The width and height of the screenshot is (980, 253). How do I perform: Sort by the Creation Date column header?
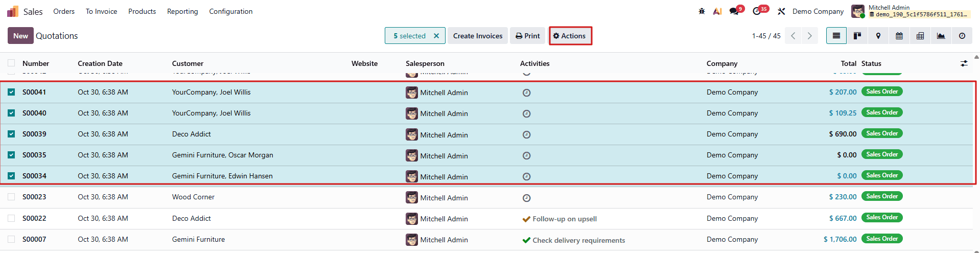[100, 63]
